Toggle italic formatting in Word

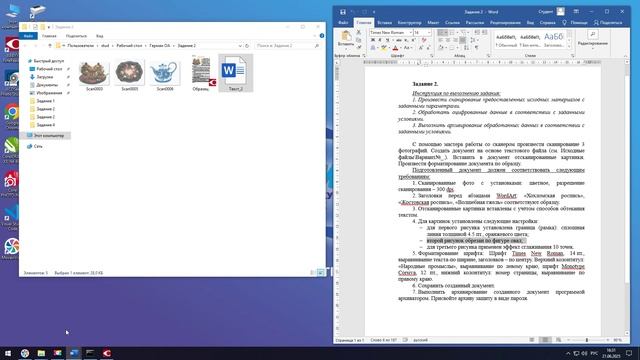(x=380, y=40)
